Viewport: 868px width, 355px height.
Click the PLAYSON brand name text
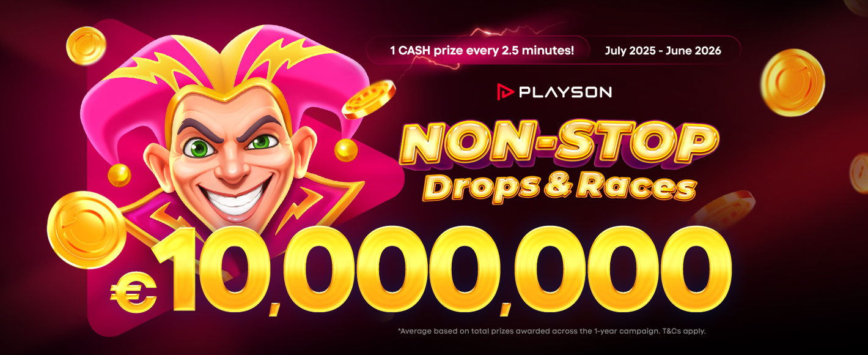tap(565, 93)
